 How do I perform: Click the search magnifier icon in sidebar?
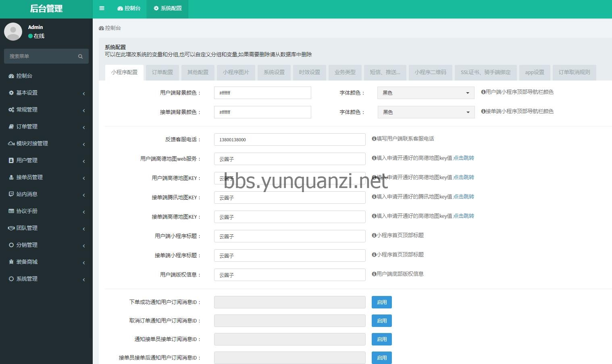tap(80, 56)
